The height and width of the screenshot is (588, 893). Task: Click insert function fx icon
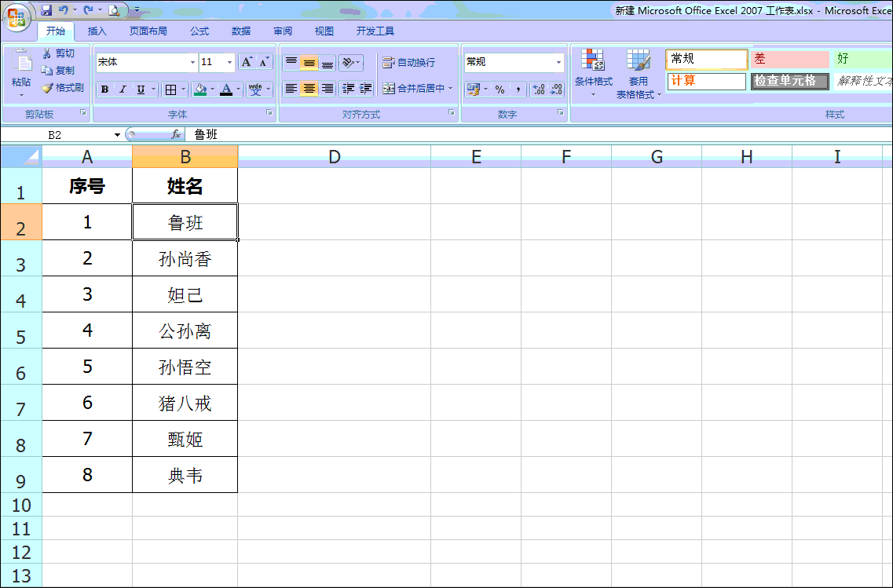point(176,134)
